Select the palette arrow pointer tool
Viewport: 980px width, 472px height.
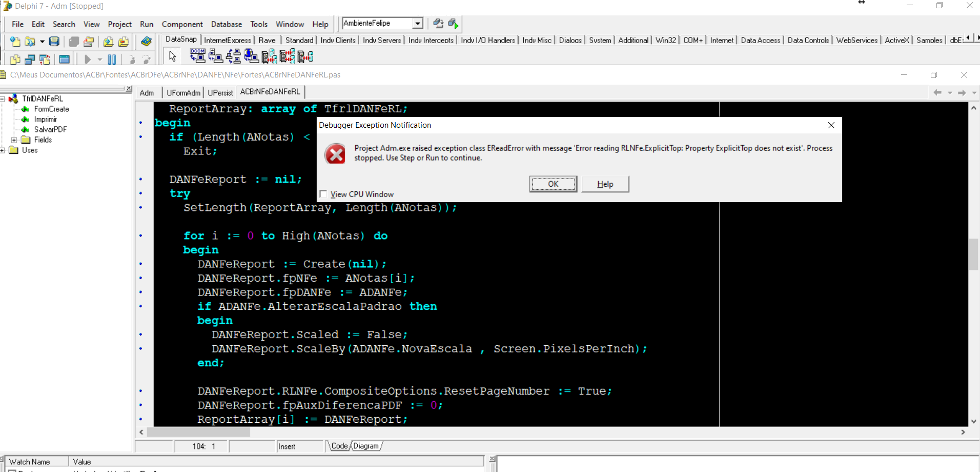172,55
